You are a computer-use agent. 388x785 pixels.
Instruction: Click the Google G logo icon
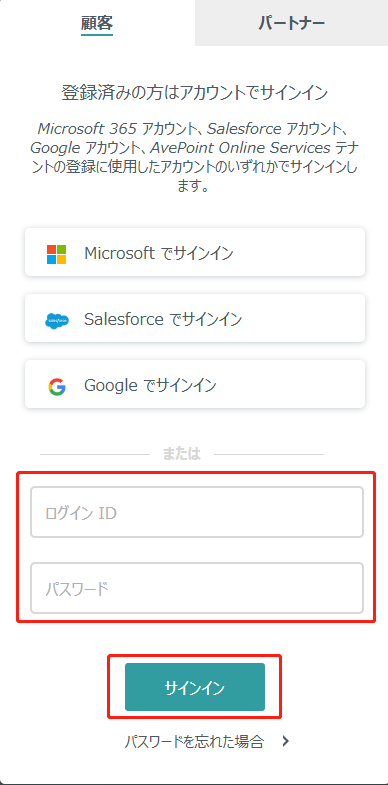(x=57, y=386)
